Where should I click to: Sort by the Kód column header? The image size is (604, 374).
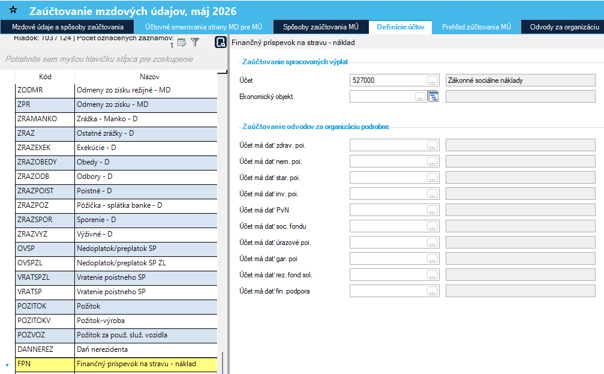click(x=45, y=77)
